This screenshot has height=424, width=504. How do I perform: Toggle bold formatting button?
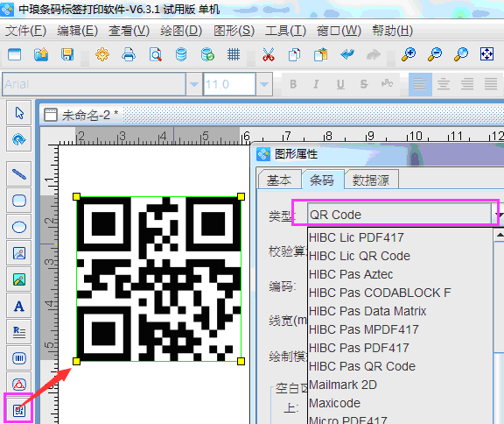293,84
